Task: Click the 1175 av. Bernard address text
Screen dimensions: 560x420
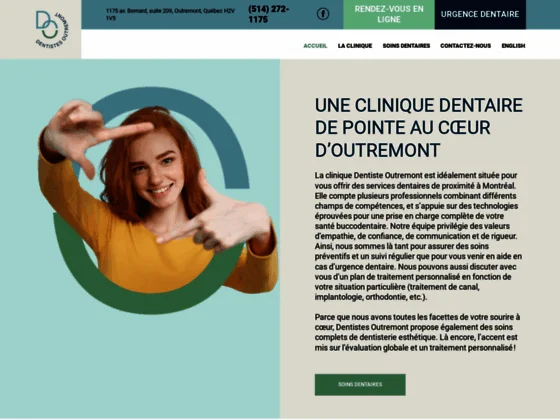Action: 170,14
